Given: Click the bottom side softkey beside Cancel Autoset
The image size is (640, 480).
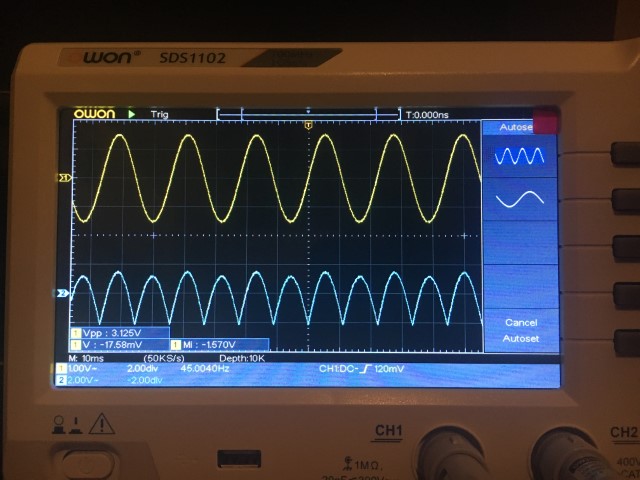Looking at the screenshot, I should coord(627,342).
